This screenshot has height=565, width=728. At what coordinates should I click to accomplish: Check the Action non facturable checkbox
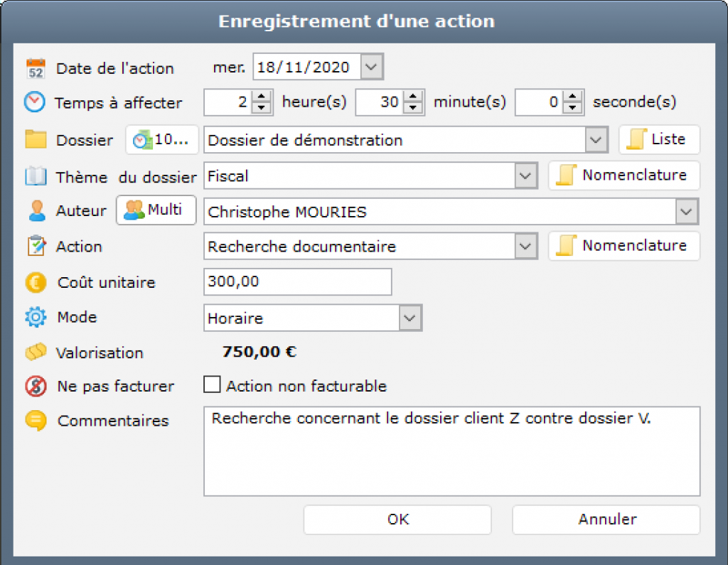point(212,385)
